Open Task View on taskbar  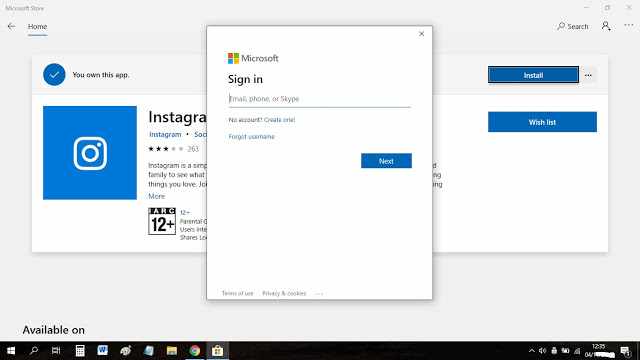[x=56, y=351]
